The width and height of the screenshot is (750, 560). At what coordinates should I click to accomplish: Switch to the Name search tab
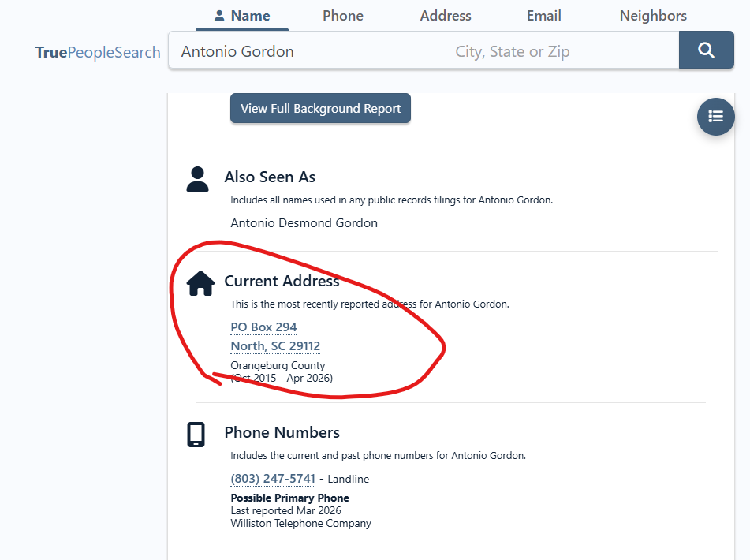click(x=242, y=16)
